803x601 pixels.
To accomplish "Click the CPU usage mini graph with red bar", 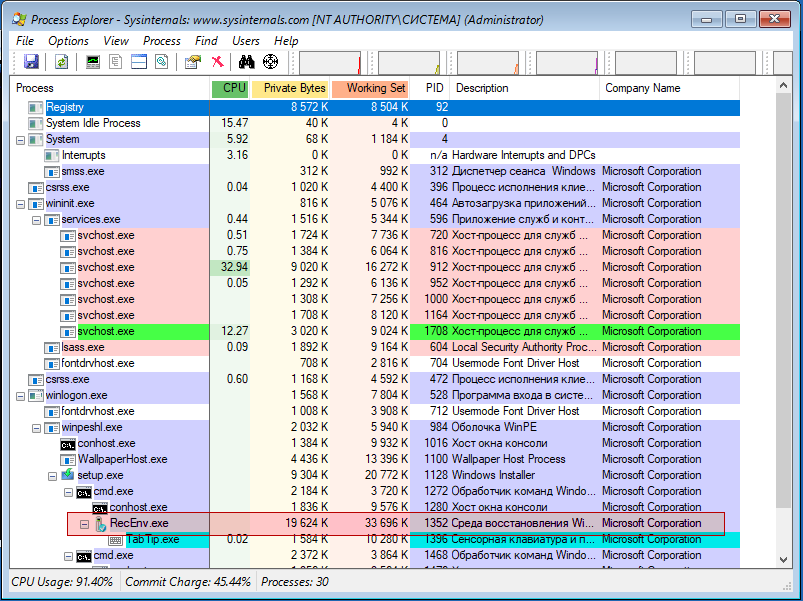I will point(330,62).
